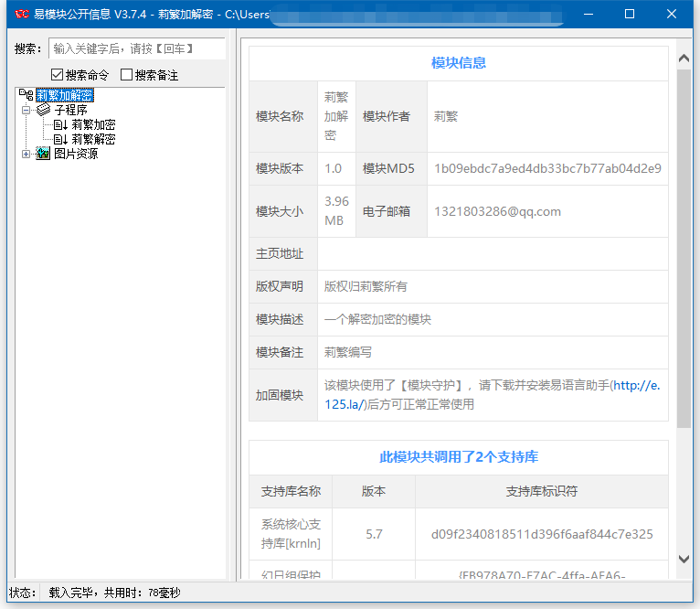Click the 图片资源 picture icon
Screen dimensions: 700x609
43,154
